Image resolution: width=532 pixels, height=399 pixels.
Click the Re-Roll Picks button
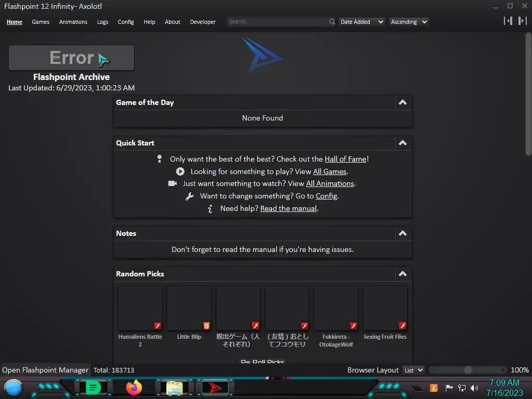tap(262, 361)
